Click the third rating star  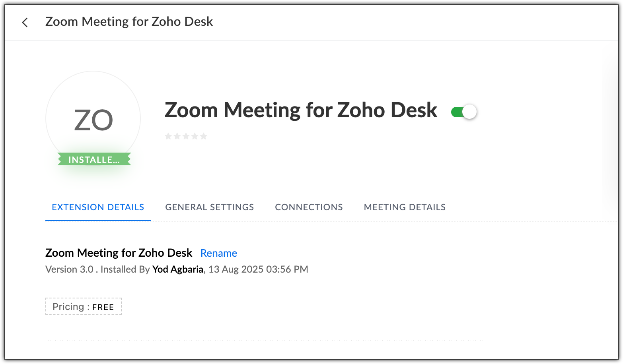coord(186,136)
